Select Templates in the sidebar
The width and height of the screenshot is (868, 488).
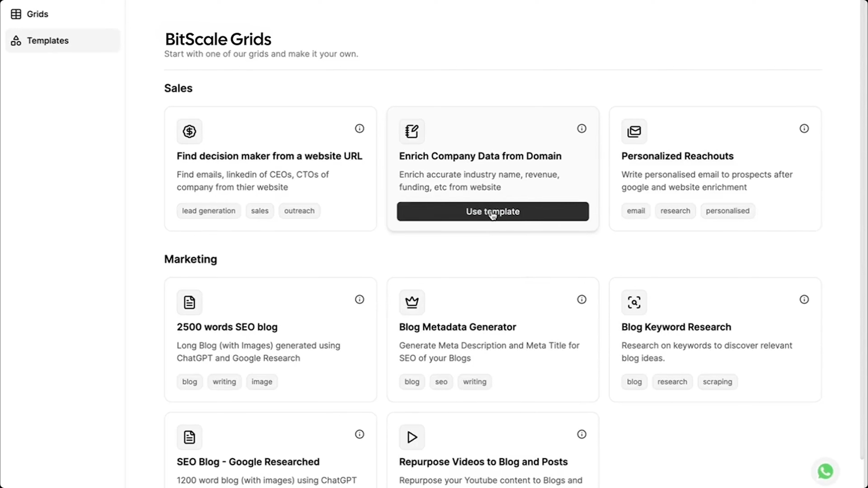62,41
